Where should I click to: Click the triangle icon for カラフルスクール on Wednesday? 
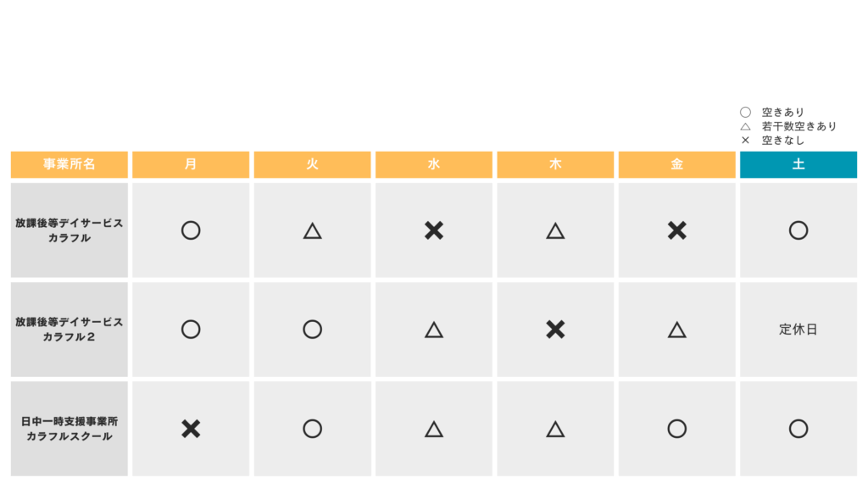click(434, 429)
